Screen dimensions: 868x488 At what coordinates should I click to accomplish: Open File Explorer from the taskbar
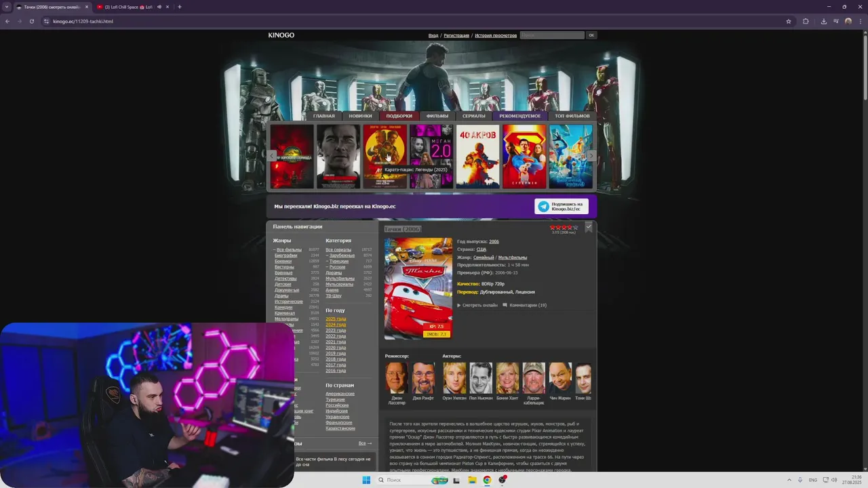(x=472, y=480)
